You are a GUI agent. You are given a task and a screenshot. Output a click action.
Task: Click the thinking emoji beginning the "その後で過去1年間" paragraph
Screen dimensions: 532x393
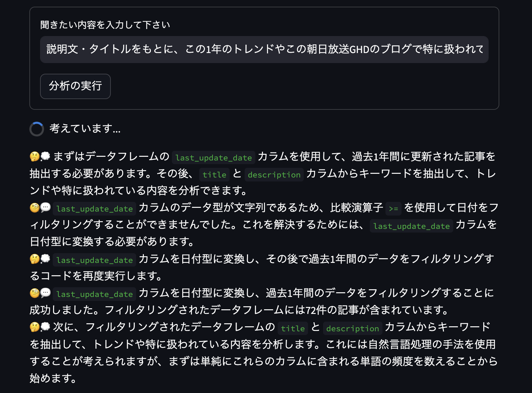point(34,259)
